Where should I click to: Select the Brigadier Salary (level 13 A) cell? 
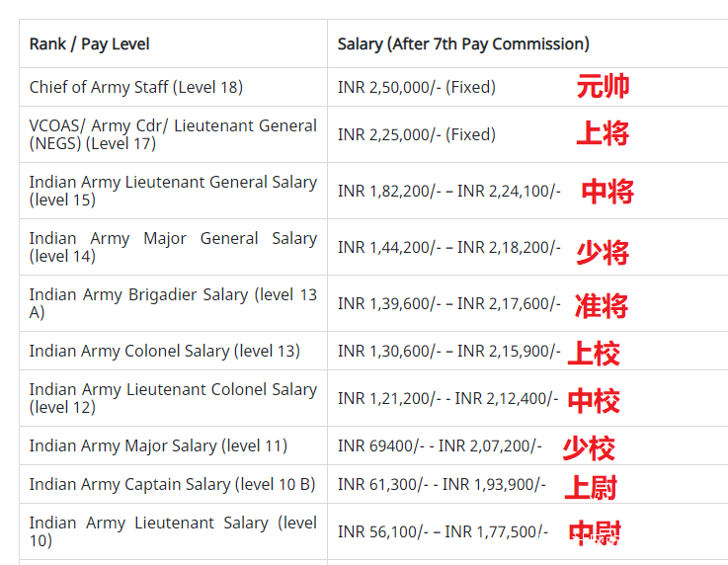coord(173,303)
